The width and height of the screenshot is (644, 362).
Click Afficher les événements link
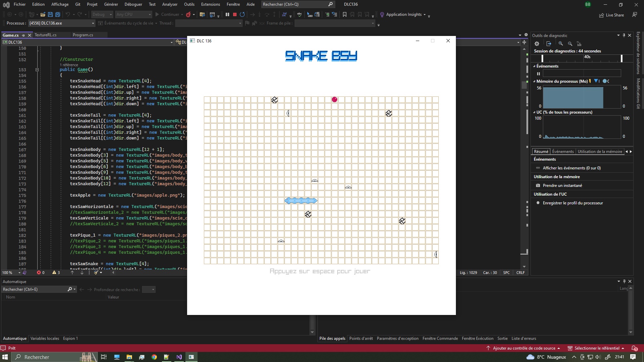click(x=571, y=168)
